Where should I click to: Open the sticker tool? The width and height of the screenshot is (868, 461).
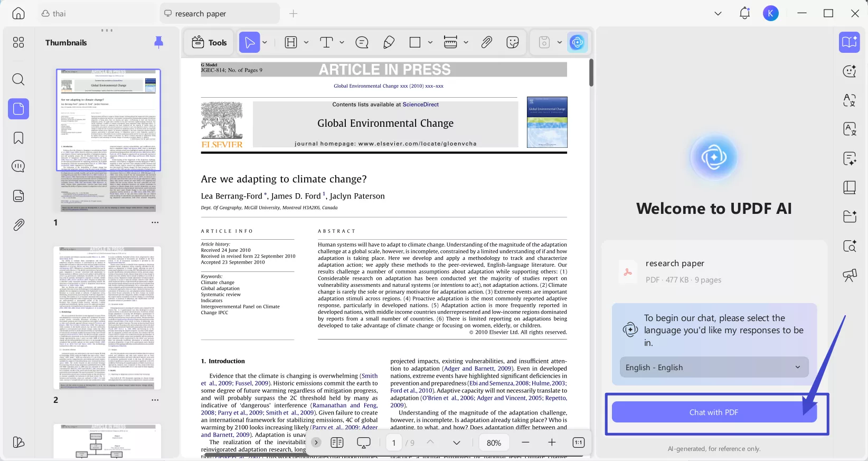tap(513, 42)
